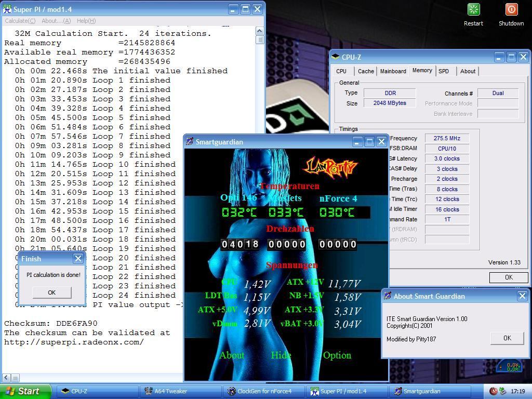The width and height of the screenshot is (532, 399).
Task: Click the Opti 146 temperature reading 032°C
Action: pos(239,212)
